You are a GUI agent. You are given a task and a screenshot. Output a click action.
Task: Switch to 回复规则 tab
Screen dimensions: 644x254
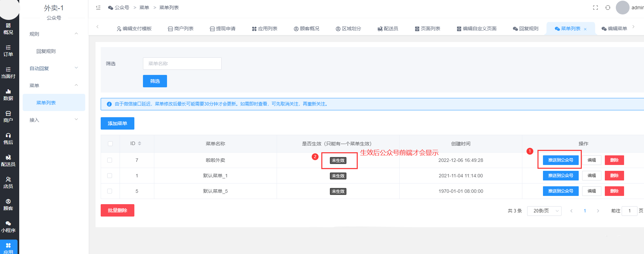click(x=526, y=29)
